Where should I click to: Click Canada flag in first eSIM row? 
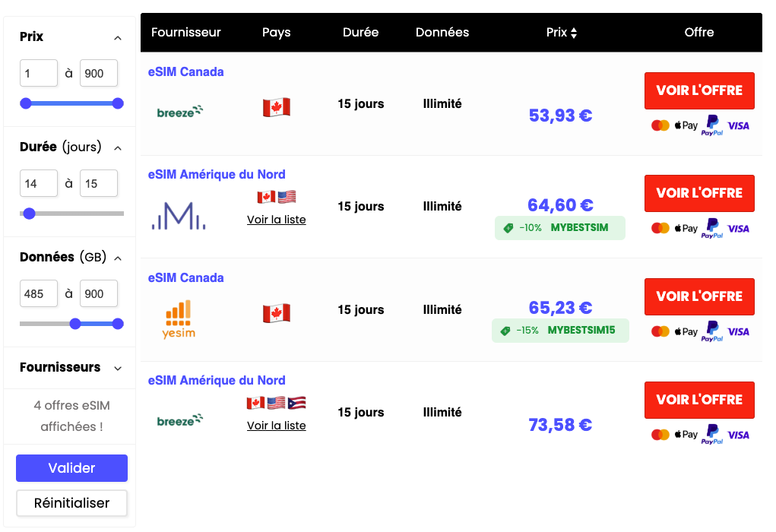click(x=277, y=107)
